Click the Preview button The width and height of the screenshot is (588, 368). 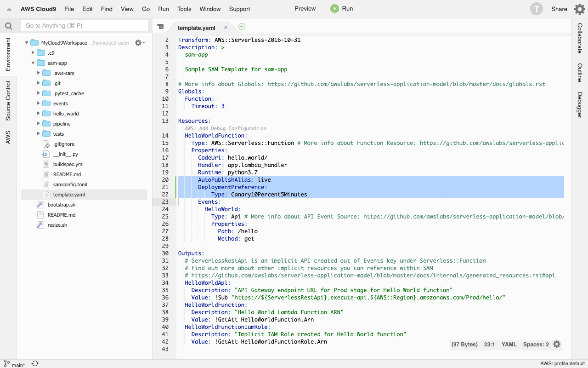click(305, 9)
